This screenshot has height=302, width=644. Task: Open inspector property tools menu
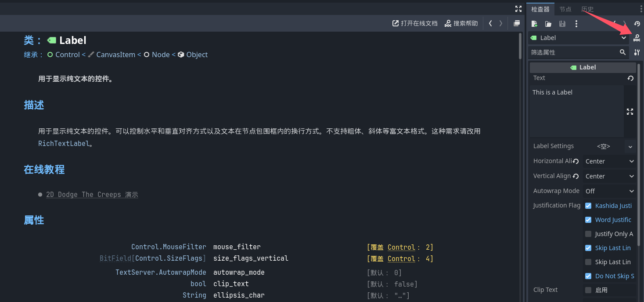637,52
